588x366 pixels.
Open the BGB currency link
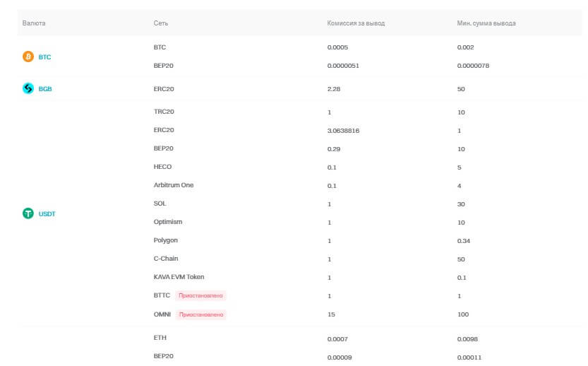point(45,89)
